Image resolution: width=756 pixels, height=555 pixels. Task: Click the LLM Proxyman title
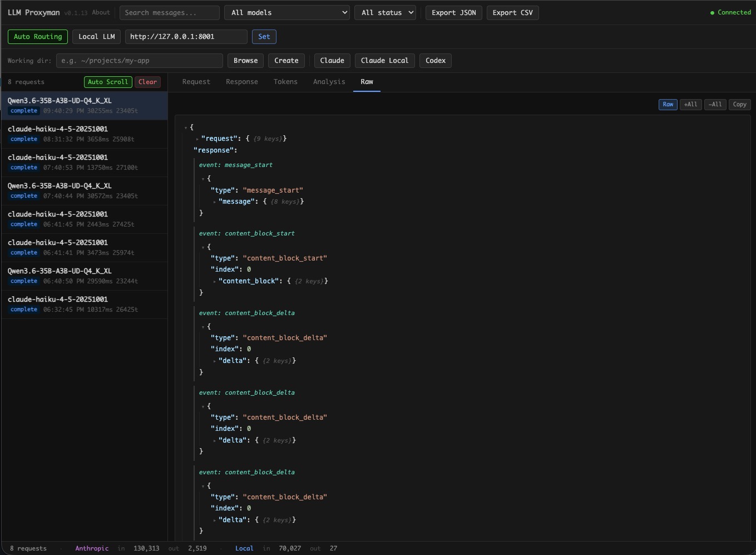[34, 13]
